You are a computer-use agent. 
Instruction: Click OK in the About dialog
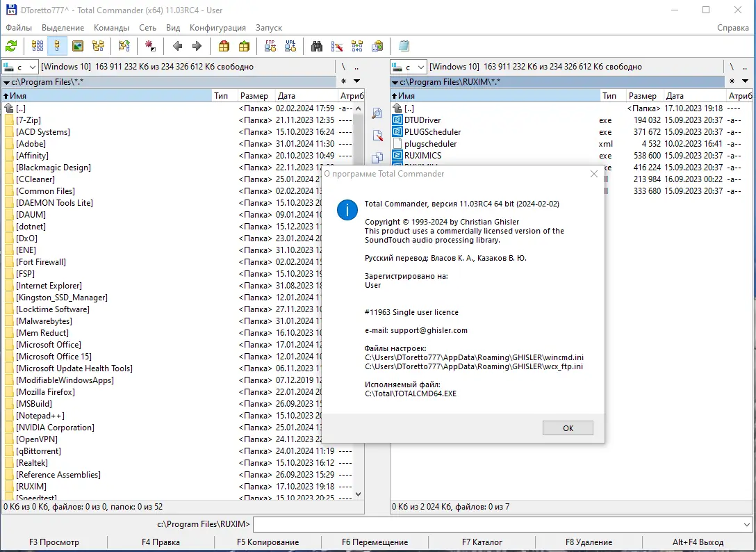(568, 428)
